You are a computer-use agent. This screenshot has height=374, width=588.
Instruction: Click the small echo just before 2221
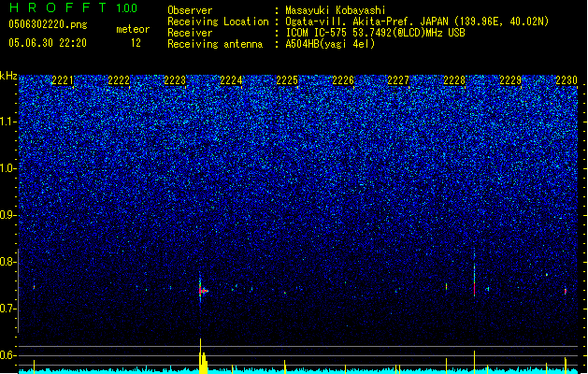[x=35, y=287]
